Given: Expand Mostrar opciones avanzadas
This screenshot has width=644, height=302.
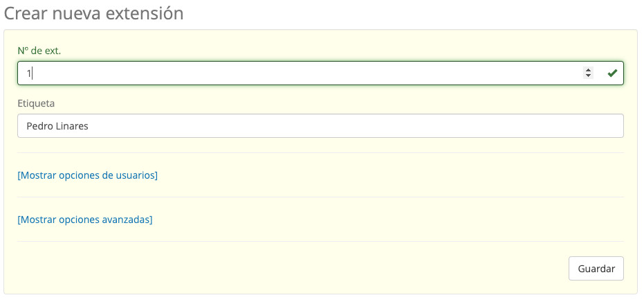Looking at the screenshot, I should pyautogui.click(x=84, y=220).
